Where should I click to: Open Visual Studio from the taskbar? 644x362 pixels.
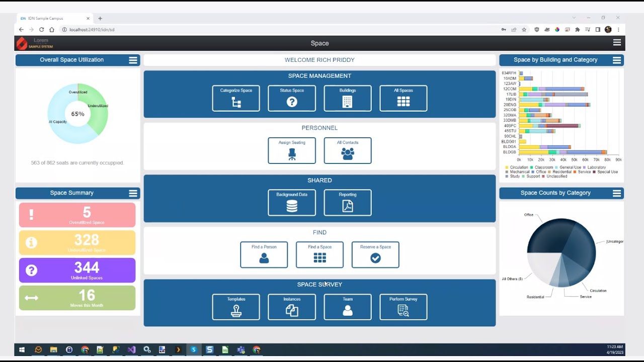tap(131, 349)
